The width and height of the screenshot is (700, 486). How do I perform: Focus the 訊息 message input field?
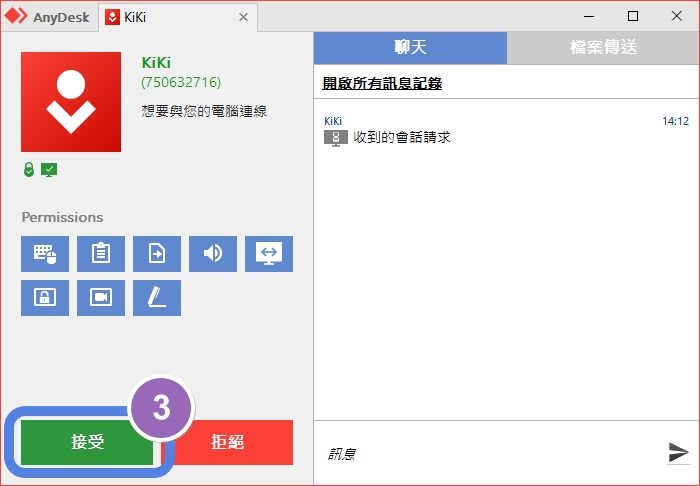489,454
